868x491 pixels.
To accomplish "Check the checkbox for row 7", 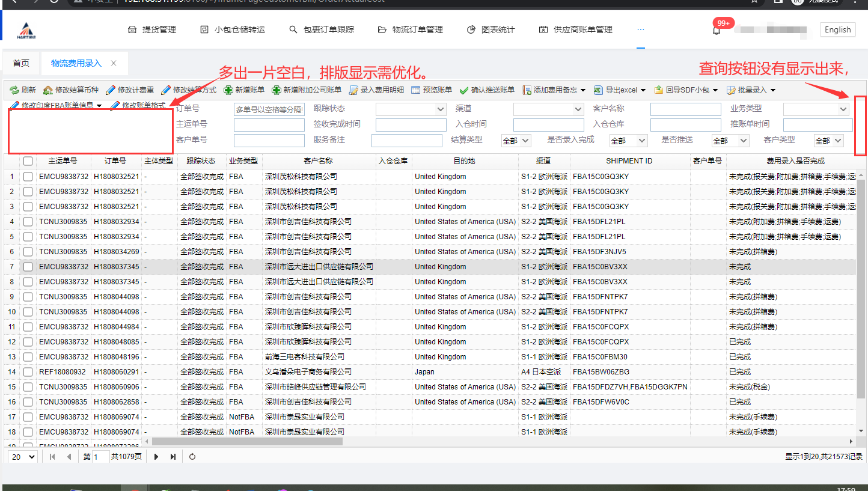I will pyautogui.click(x=28, y=267).
